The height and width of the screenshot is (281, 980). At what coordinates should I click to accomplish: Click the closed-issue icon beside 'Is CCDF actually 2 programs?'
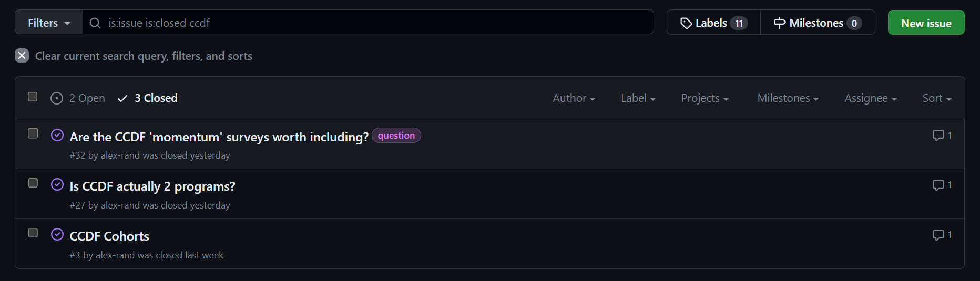[x=57, y=184]
